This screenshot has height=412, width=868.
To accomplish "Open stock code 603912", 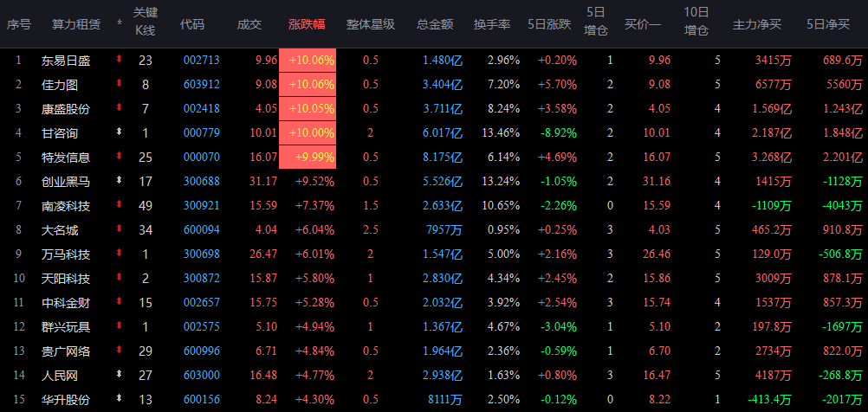I will coord(202,85).
